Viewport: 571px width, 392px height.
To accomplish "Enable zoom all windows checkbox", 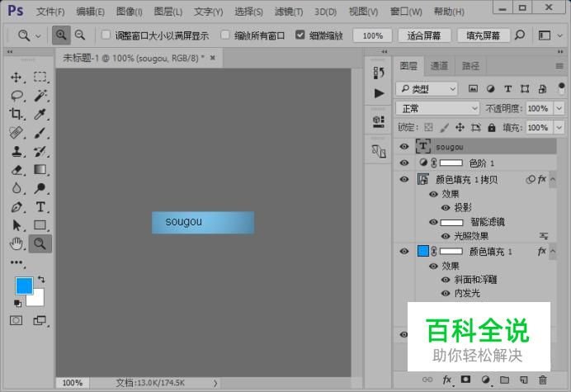I will point(225,35).
